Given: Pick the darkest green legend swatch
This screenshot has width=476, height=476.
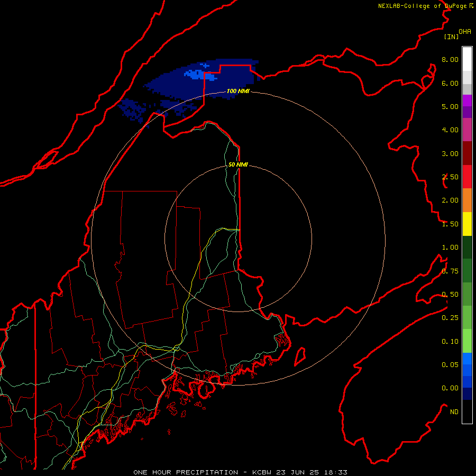Looking at the screenshot, I should pyautogui.click(x=467, y=247).
